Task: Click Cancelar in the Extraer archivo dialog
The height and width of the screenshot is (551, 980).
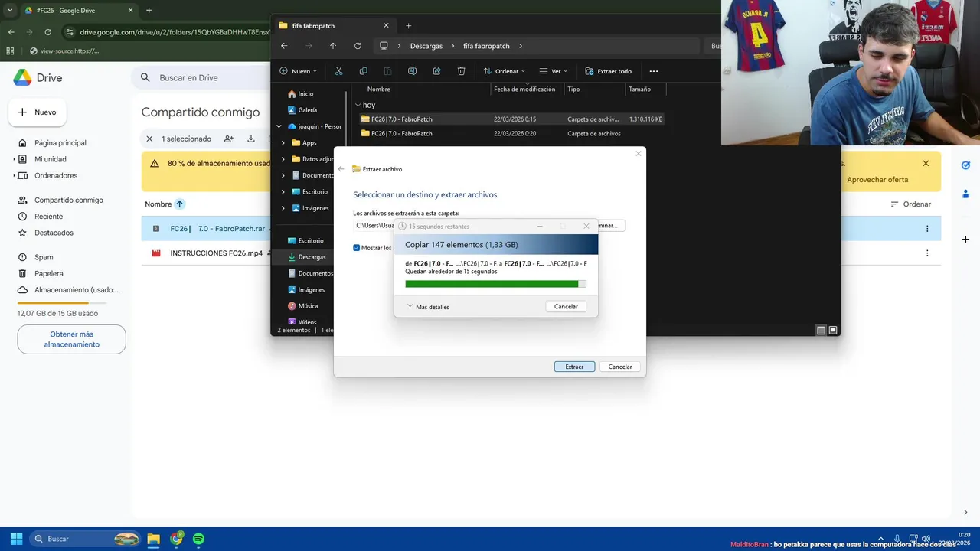Action: pos(620,367)
